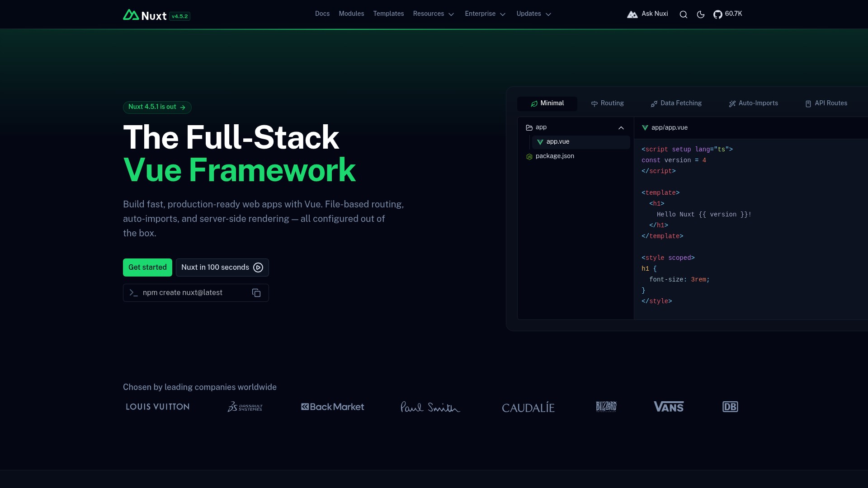Click the npm create nuxt@latest command text

click(183, 293)
